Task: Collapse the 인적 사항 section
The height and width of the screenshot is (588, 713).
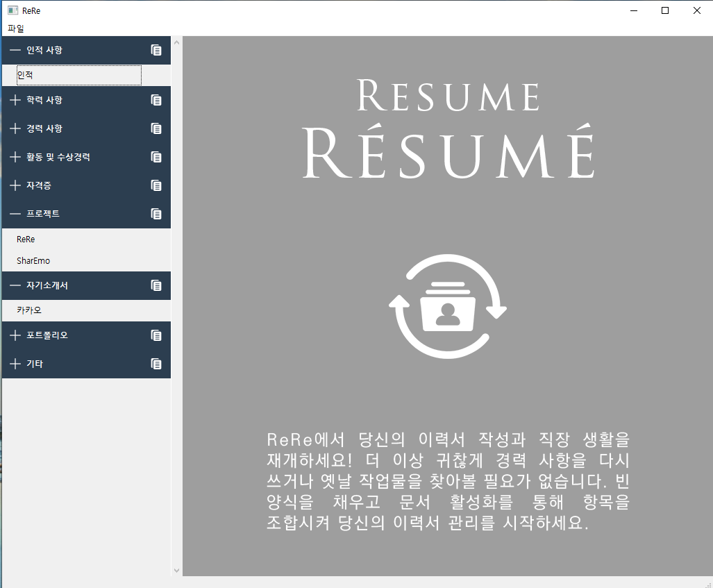Action: [x=15, y=50]
